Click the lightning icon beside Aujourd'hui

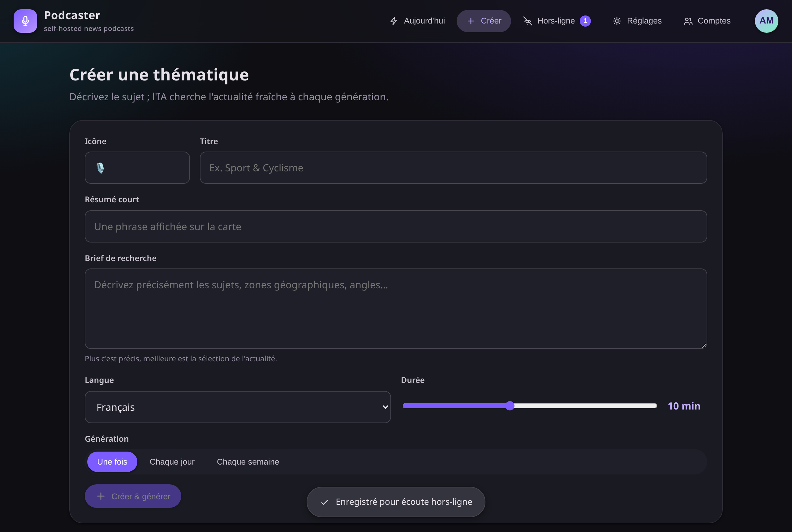click(x=394, y=21)
